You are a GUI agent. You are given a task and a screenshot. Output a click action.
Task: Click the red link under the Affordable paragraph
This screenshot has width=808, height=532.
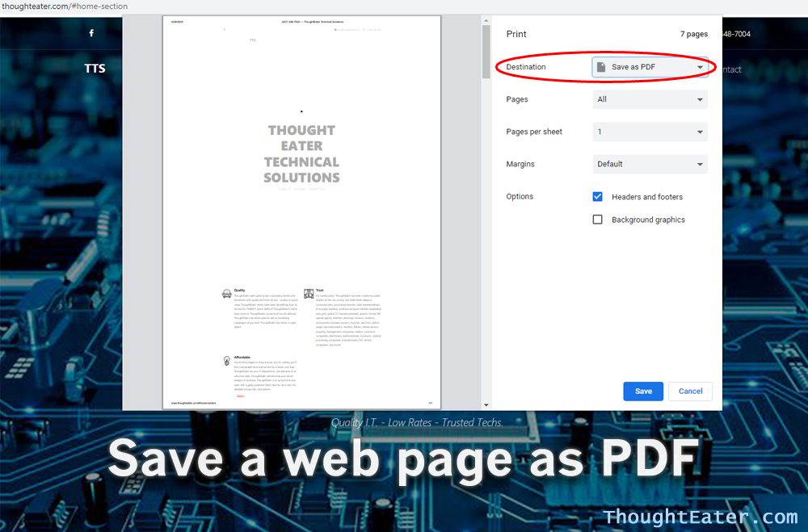tap(241, 396)
